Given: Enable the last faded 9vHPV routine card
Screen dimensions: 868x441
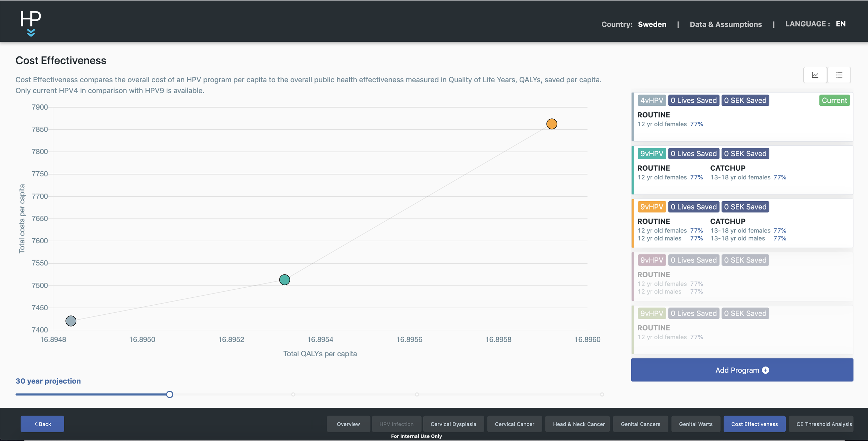Looking at the screenshot, I should point(742,330).
